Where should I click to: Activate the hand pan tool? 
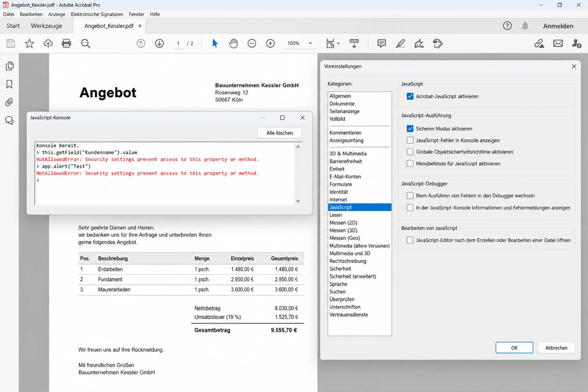(233, 43)
